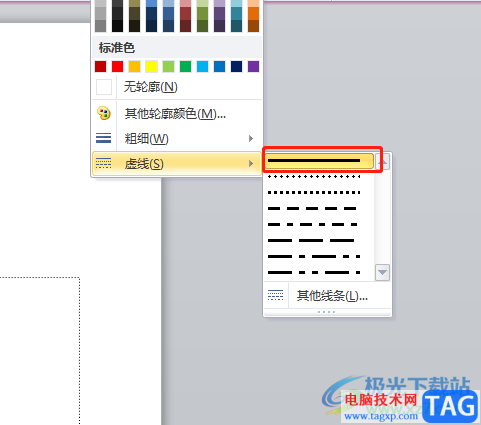This screenshot has width=481, height=425.
Task: Expand submenu arrow next to 虚线(S)
Action: (x=251, y=164)
